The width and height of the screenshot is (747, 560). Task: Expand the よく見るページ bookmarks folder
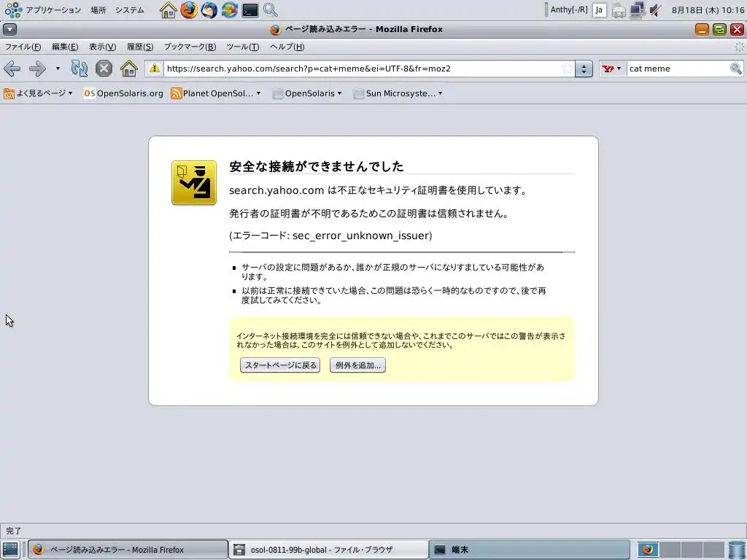coord(38,93)
